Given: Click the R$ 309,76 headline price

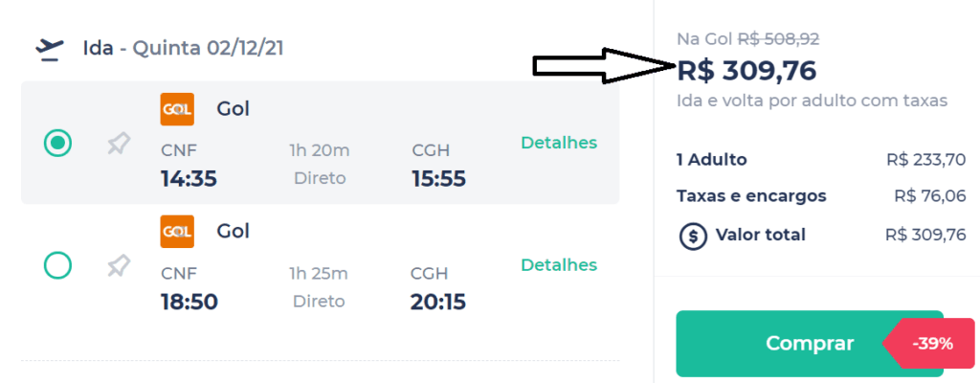Looking at the screenshot, I should click(x=746, y=72).
